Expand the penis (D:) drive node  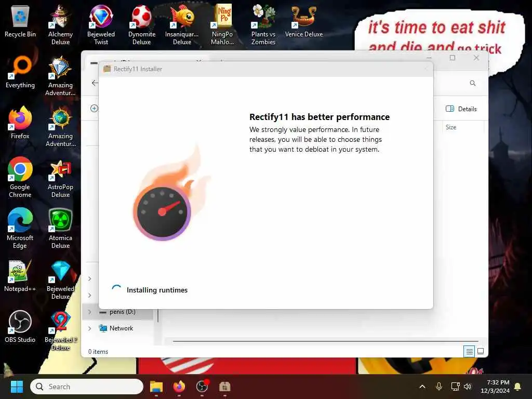pyautogui.click(x=89, y=312)
